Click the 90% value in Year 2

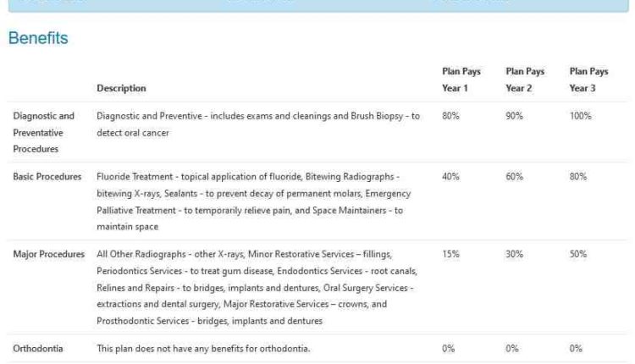pos(514,116)
